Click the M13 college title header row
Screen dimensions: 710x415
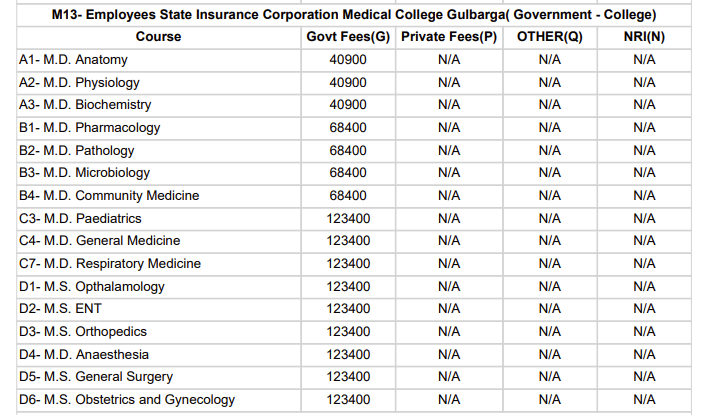click(354, 15)
